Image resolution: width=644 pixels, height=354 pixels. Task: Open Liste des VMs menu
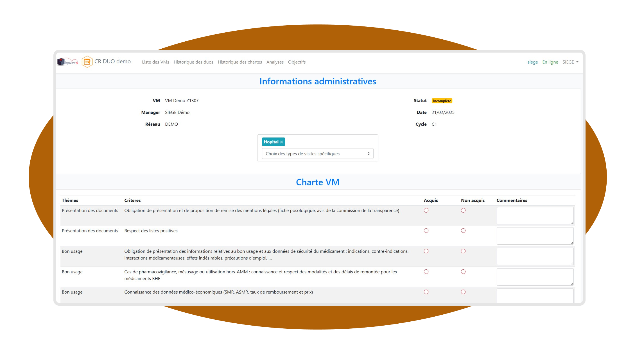click(x=155, y=62)
